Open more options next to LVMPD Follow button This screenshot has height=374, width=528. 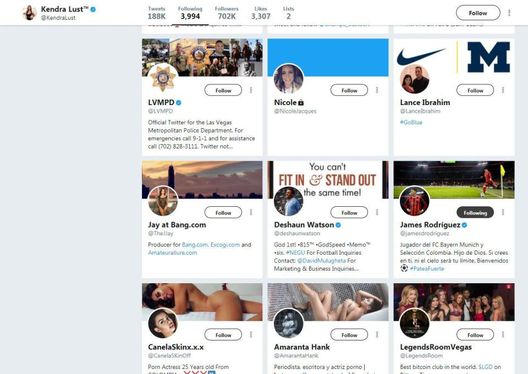tap(251, 90)
